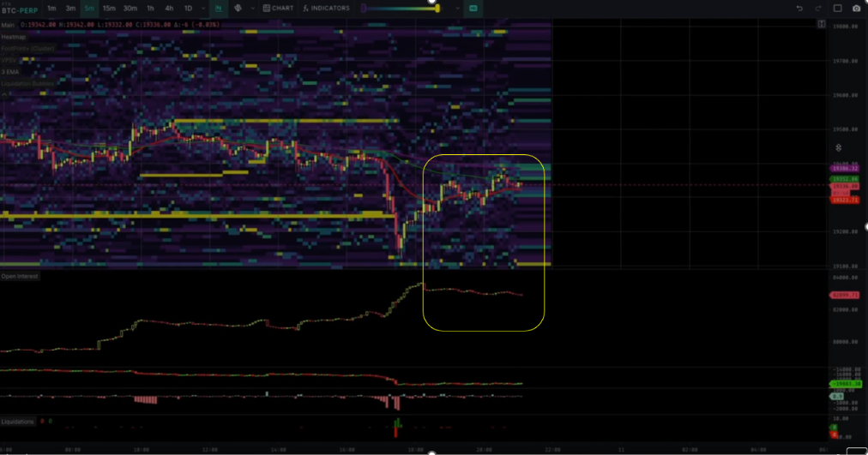
Task: Click the OHLC readout in chart header
Action: pos(120,25)
